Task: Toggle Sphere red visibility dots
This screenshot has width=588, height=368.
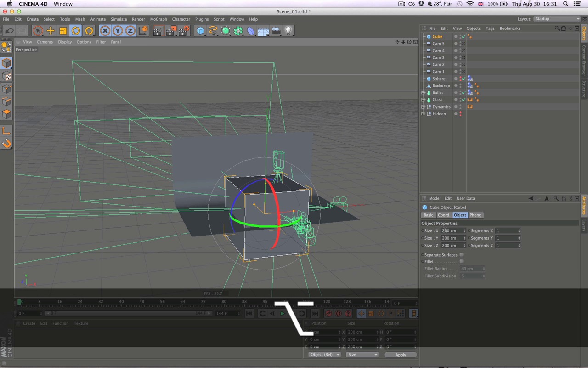Action: point(460,79)
